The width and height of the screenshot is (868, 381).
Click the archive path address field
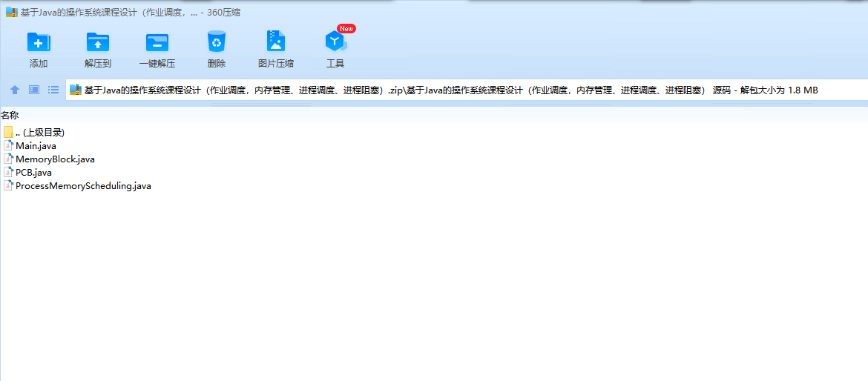pos(467,90)
